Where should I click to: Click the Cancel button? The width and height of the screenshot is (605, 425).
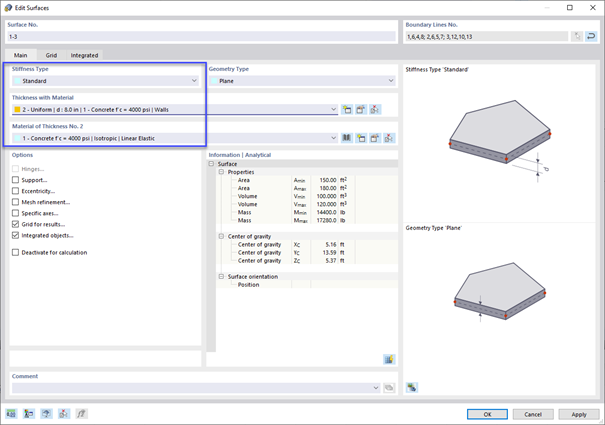(x=533, y=414)
